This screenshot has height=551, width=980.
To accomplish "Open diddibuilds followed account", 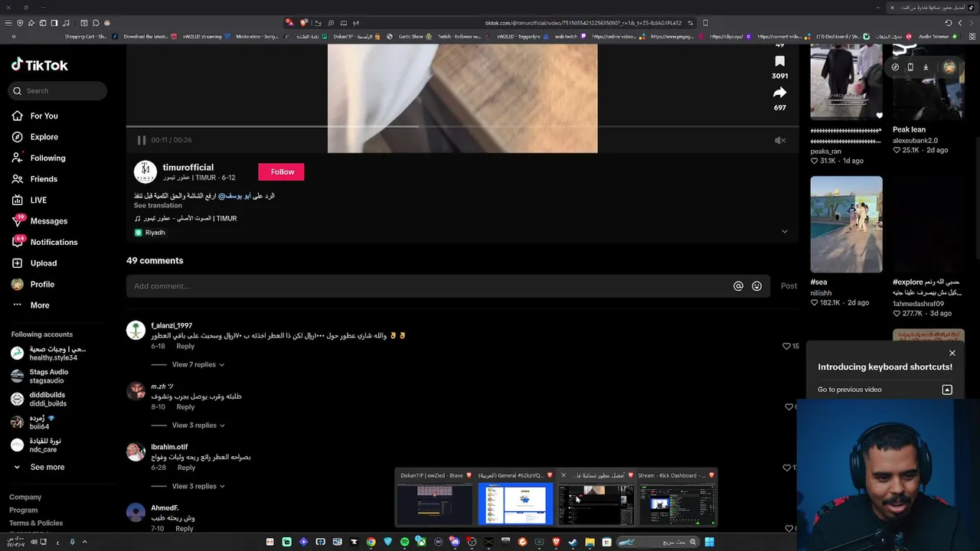I will point(38,399).
